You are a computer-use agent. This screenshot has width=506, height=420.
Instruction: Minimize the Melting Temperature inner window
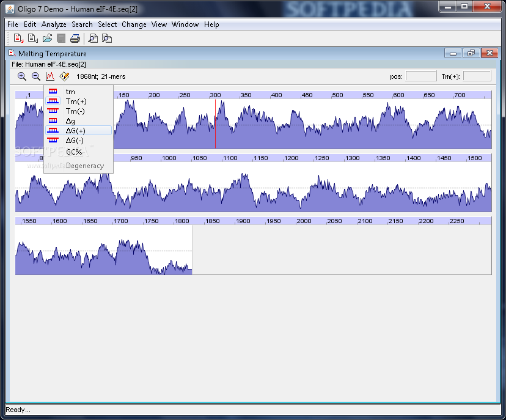[453, 53]
